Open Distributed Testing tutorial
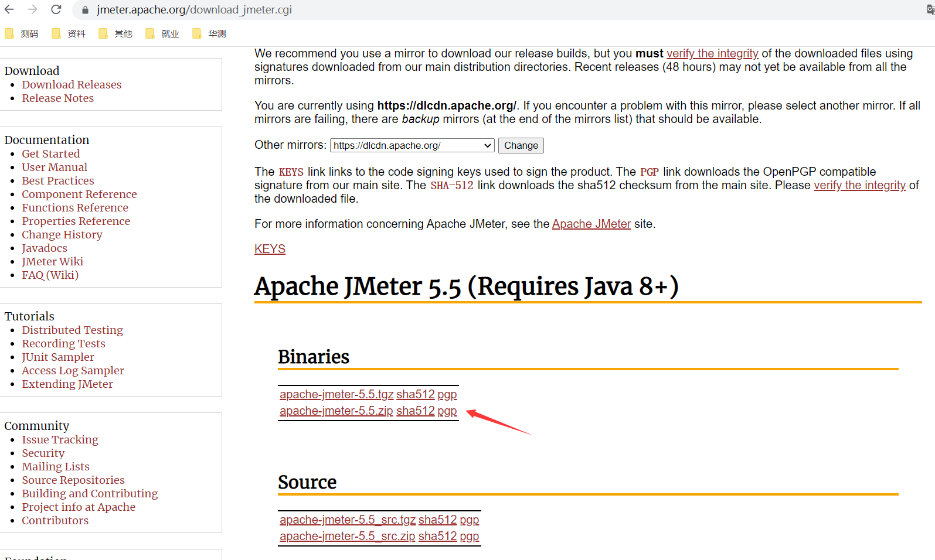This screenshot has width=935, height=560. click(x=72, y=330)
